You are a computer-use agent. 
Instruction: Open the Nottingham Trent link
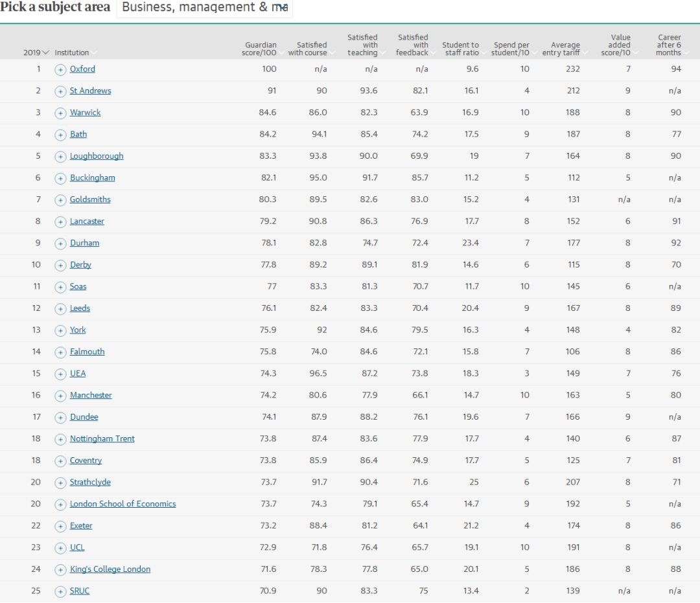(102, 439)
